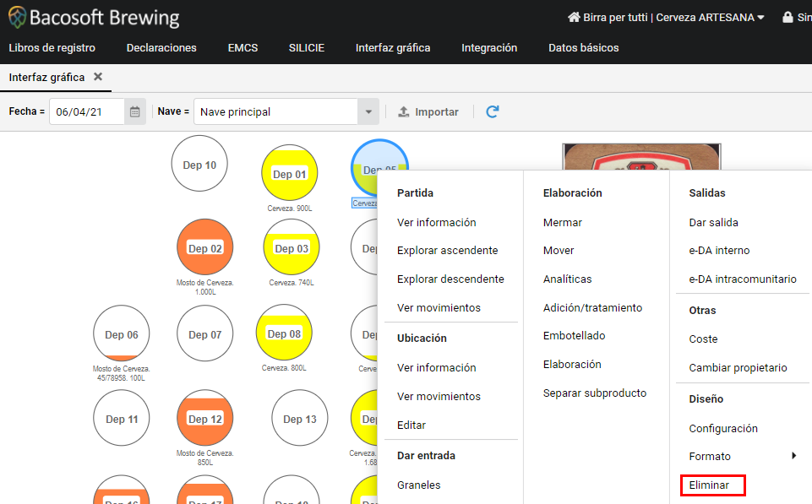Choose Mover in the context menu

559,251
